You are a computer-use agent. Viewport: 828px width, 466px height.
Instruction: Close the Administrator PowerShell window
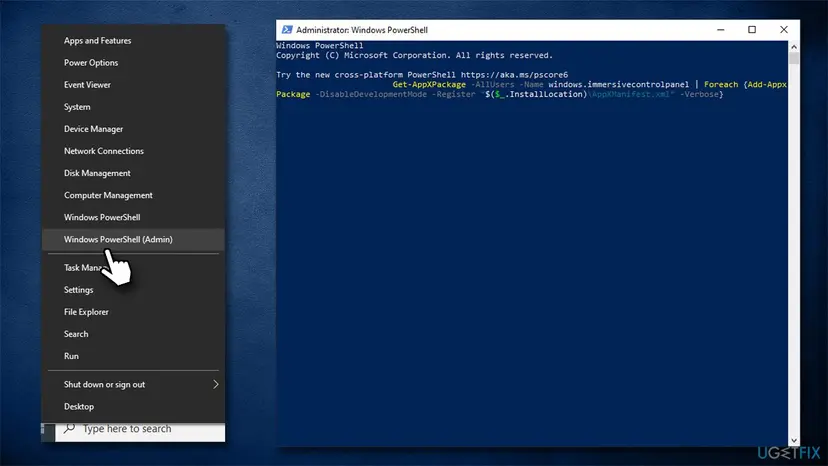pos(784,30)
